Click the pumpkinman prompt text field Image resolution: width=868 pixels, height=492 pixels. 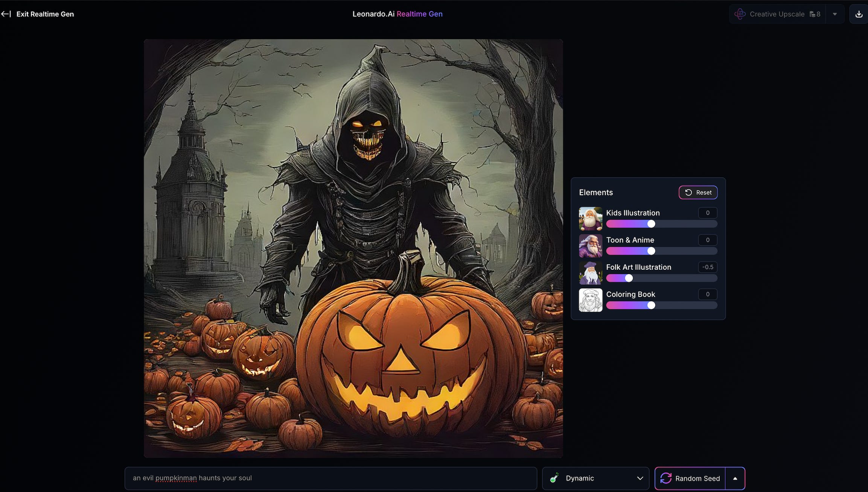pos(330,478)
